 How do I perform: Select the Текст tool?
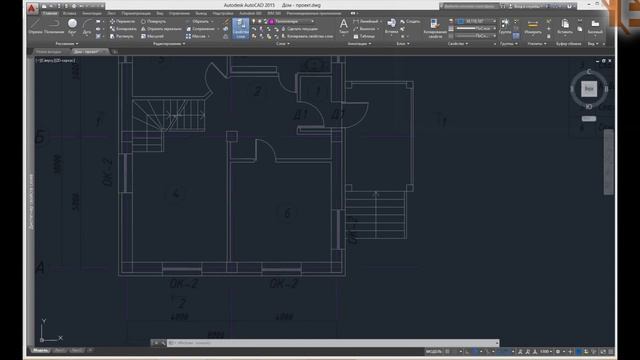point(344,27)
